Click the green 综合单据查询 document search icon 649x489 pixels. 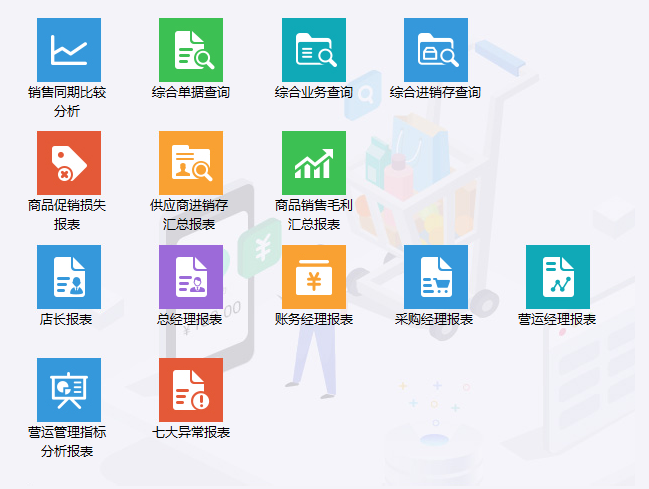[x=191, y=50]
